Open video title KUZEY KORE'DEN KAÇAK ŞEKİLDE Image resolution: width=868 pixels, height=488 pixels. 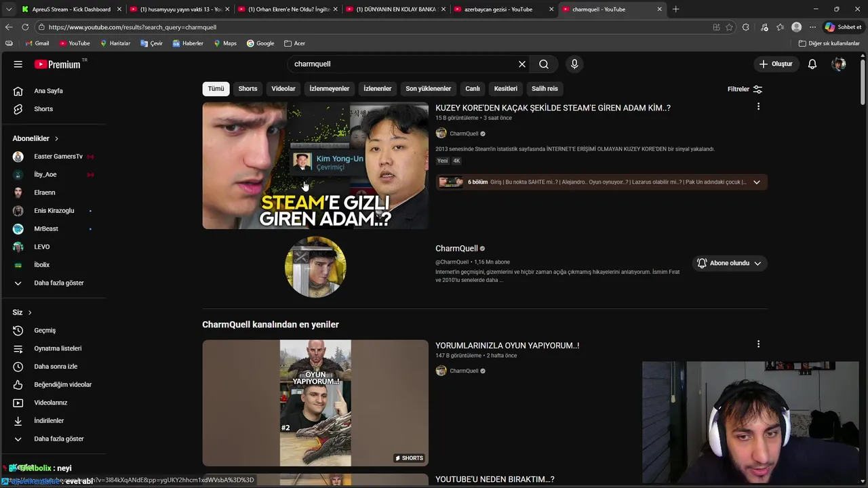pyautogui.click(x=553, y=108)
